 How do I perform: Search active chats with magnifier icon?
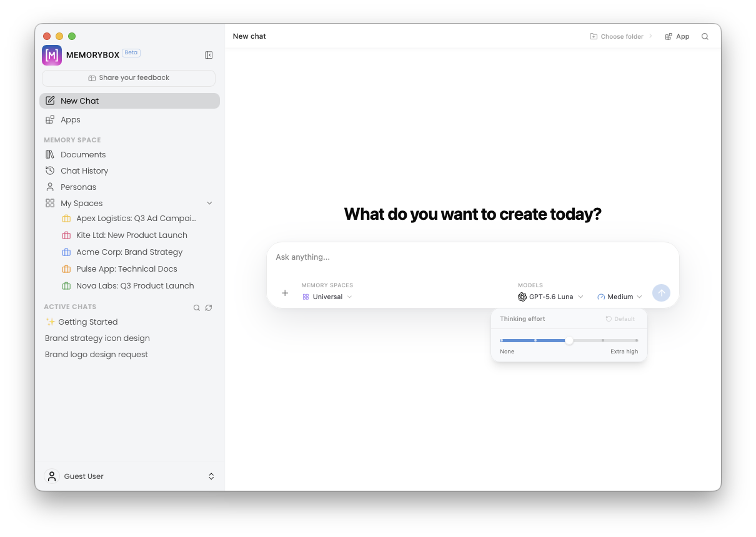[x=197, y=308]
